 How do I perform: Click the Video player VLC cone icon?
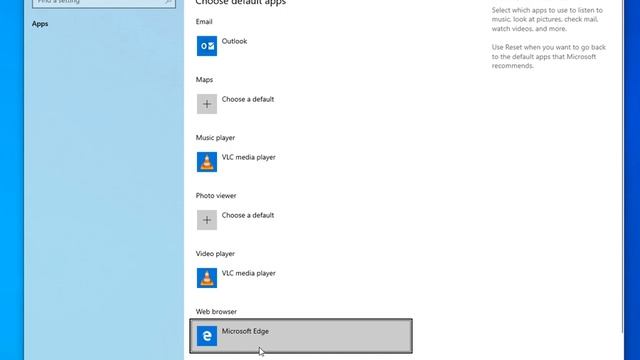(x=207, y=278)
